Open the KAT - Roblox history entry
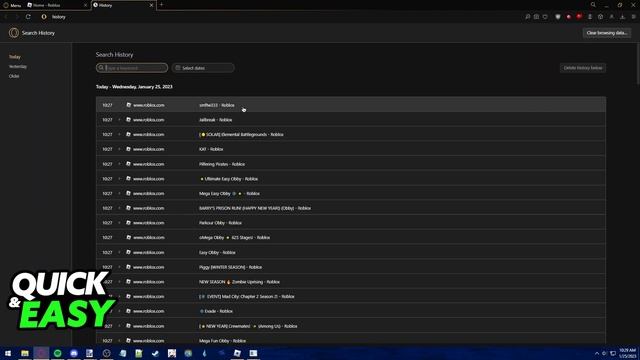Image resolution: width=640 pixels, height=360 pixels. (351, 149)
